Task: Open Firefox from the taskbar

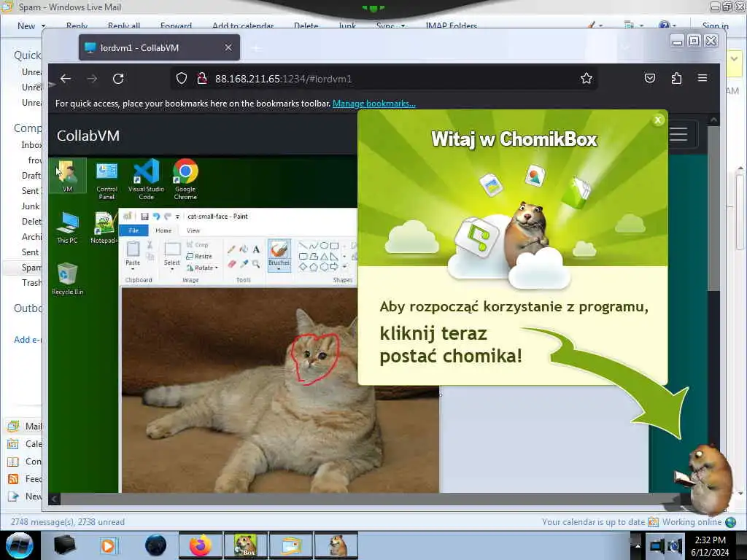Action: (201, 545)
